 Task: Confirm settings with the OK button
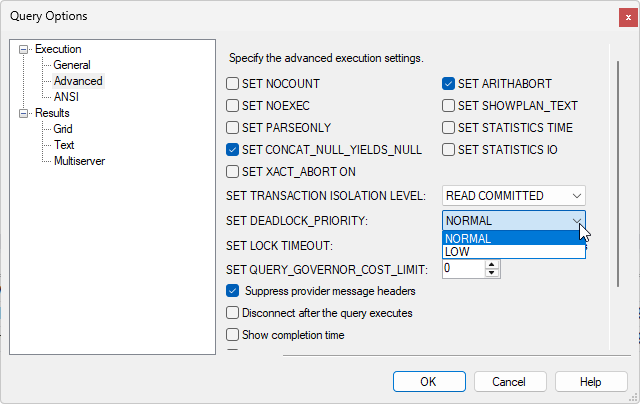point(428,381)
